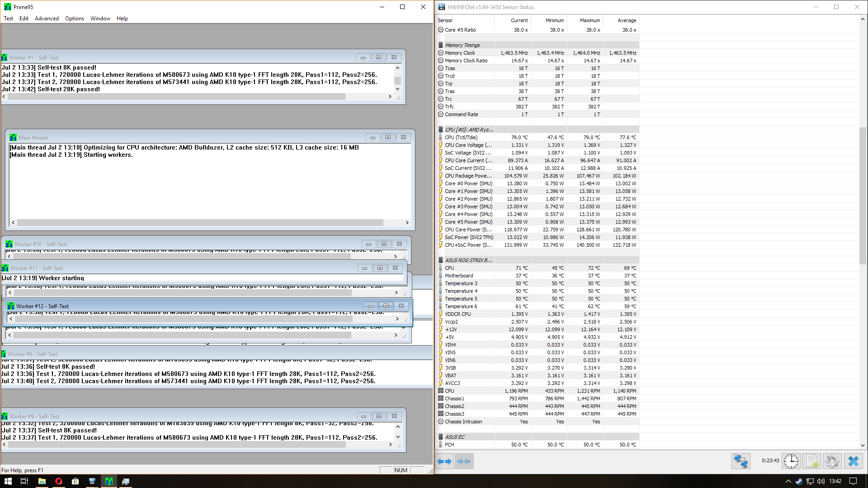
Task: Click the Main thread horizontal scrollbar right arrow
Action: point(407,222)
